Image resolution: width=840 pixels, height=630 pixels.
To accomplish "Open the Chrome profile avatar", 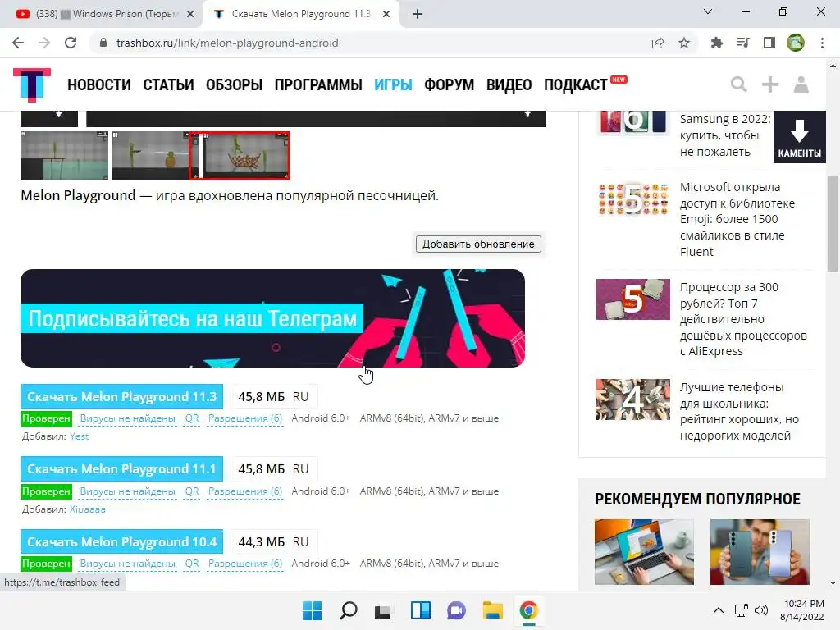I will [796, 43].
